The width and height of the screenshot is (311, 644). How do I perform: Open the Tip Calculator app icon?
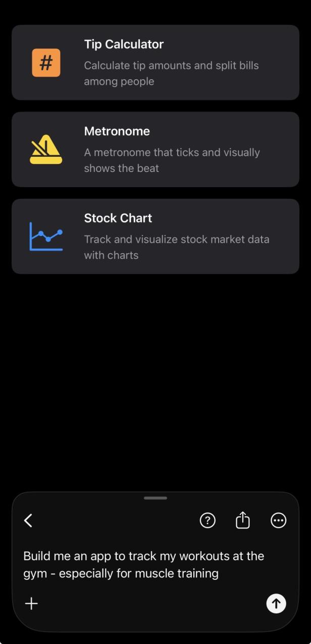pyautogui.click(x=46, y=63)
